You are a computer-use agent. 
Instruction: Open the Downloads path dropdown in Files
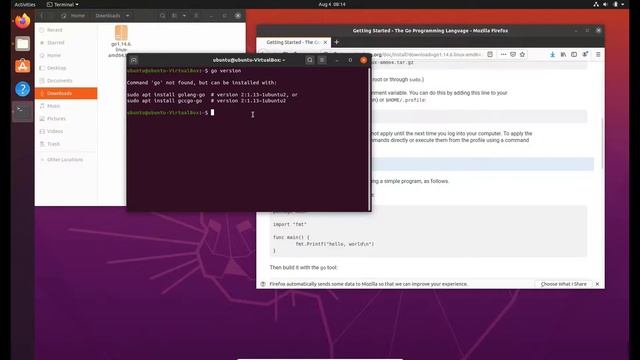112,16
